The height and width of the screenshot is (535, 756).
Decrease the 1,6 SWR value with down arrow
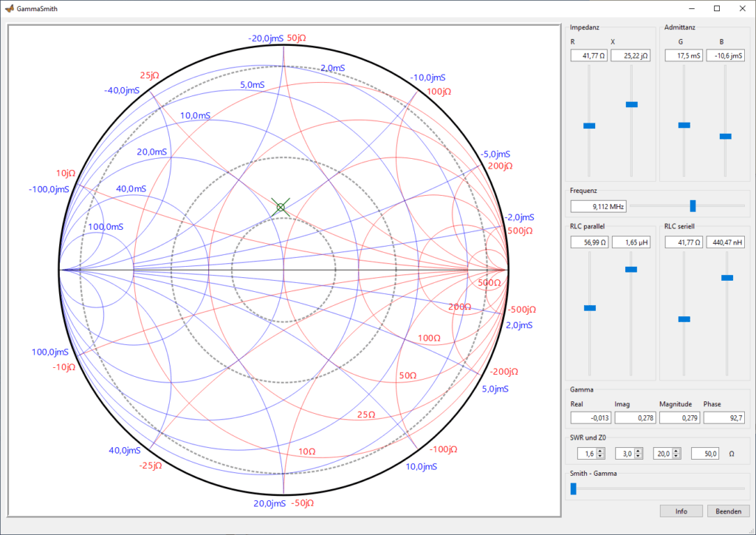pos(600,457)
